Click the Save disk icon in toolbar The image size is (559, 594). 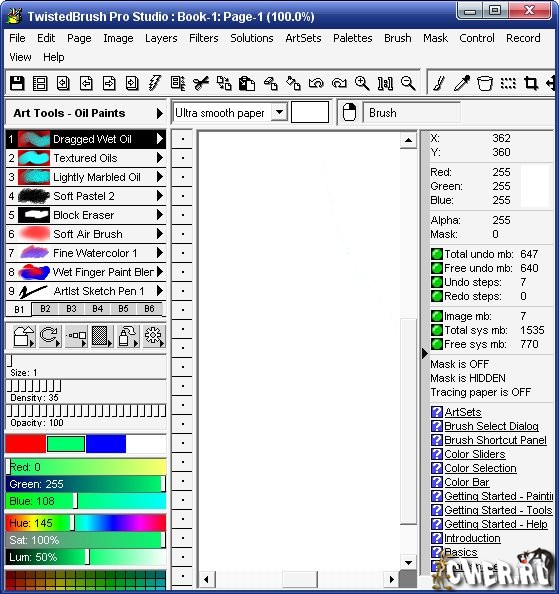[x=17, y=83]
